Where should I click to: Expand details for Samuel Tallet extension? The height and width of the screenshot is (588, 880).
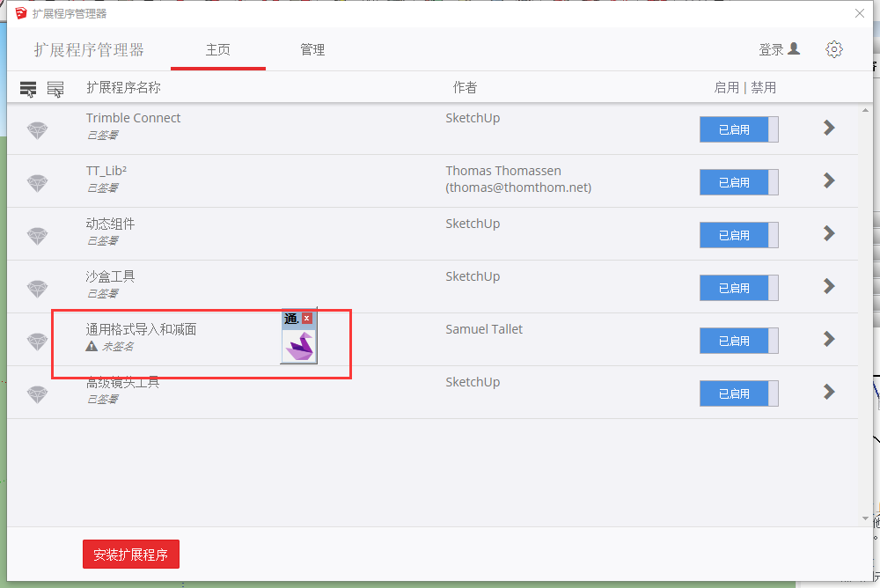click(x=829, y=339)
